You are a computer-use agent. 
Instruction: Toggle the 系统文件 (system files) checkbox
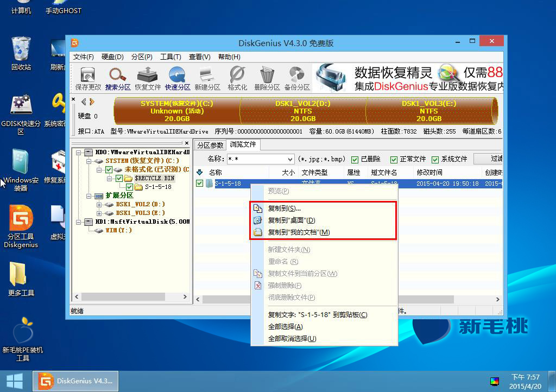(x=435, y=160)
